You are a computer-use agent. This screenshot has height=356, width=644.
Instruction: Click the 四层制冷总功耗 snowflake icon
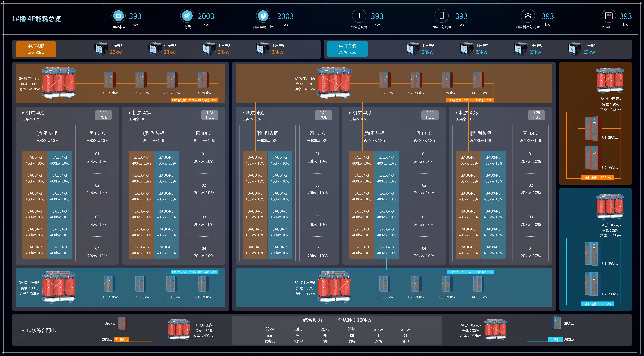click(528, 16)
